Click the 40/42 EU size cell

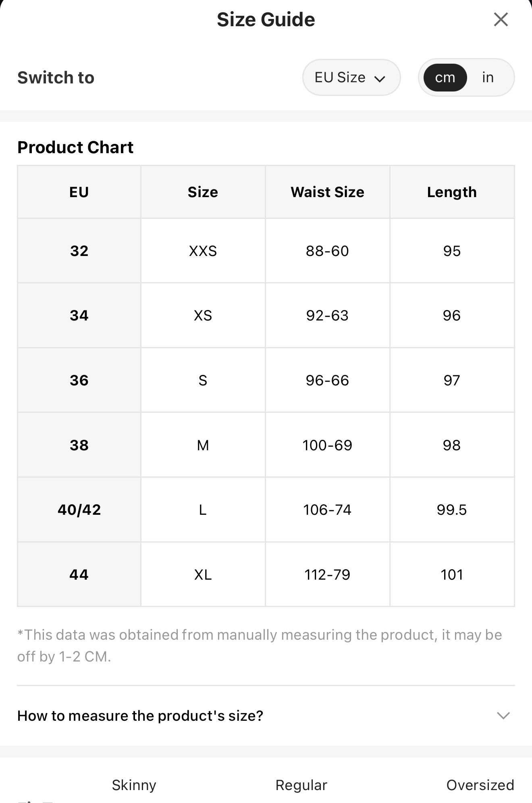79,510
